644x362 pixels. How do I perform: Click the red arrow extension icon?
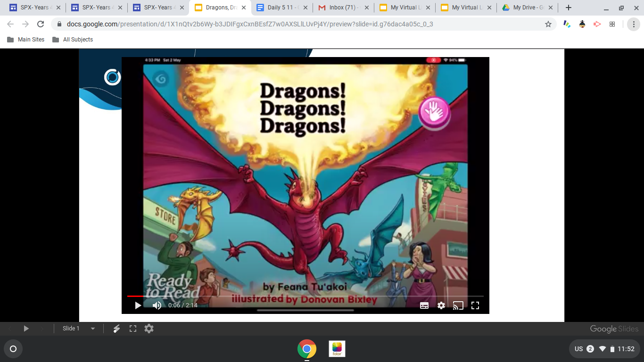pos(597,24)
